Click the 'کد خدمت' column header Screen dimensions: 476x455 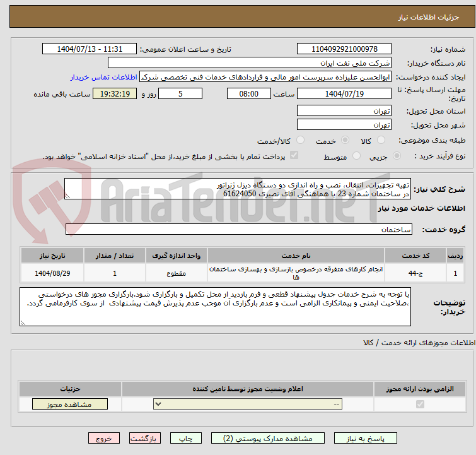coord(415,256)
